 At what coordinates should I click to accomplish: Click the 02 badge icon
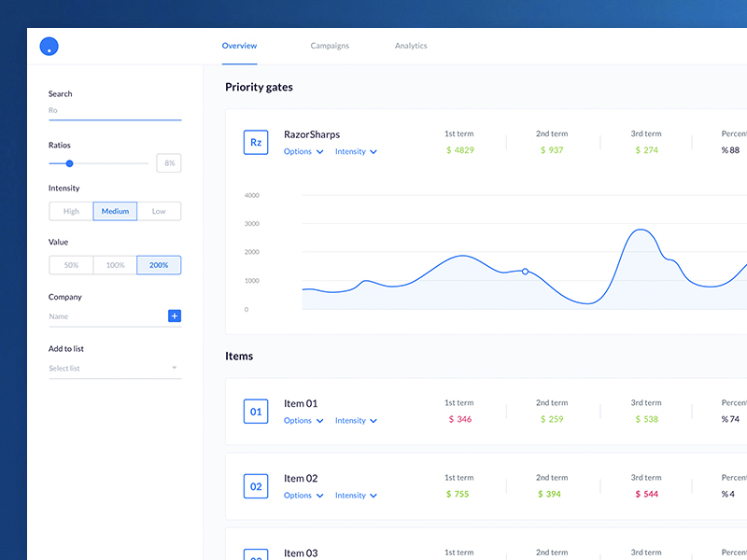[x=256, y=486]
